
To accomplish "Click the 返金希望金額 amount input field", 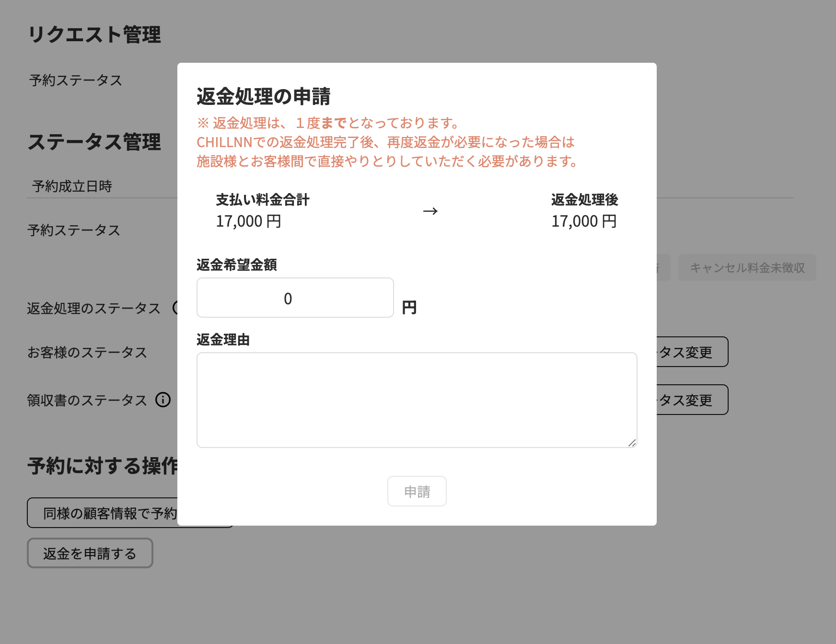I will click(x=294, y=298).
